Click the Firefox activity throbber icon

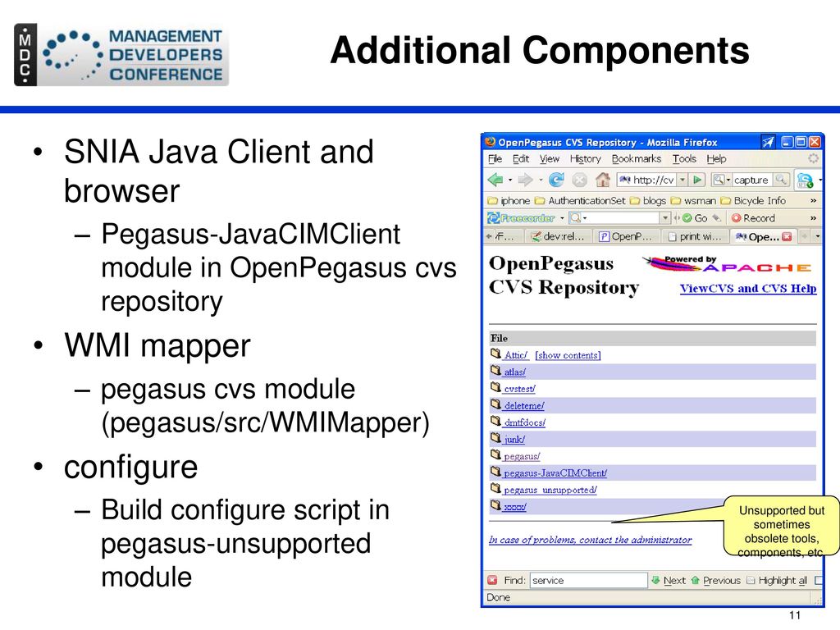(x=813, y=158)
